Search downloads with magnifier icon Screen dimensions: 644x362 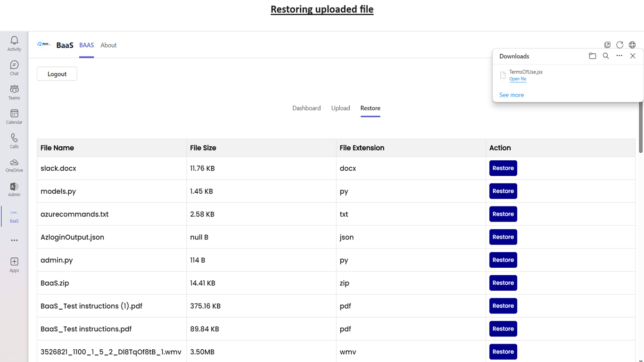point(606,56)
